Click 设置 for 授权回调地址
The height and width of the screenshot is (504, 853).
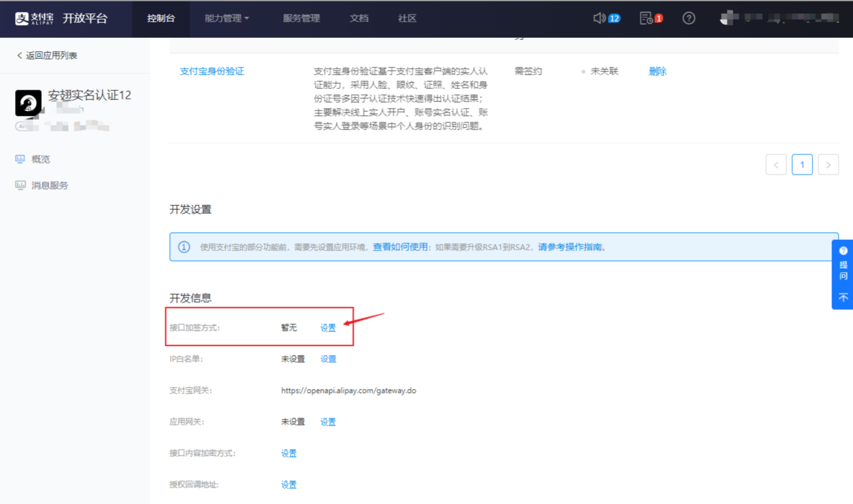coord(289,484)
